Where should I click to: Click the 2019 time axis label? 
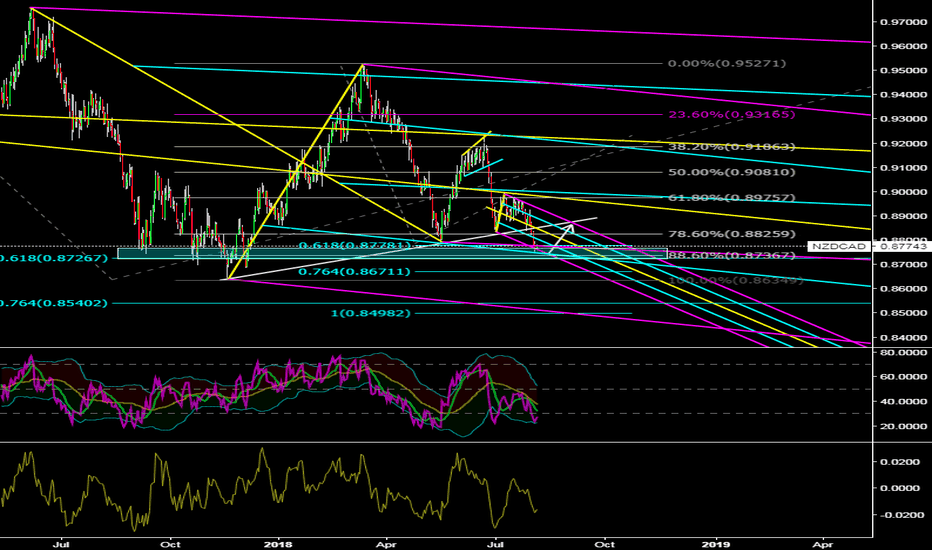pos(716,544)
